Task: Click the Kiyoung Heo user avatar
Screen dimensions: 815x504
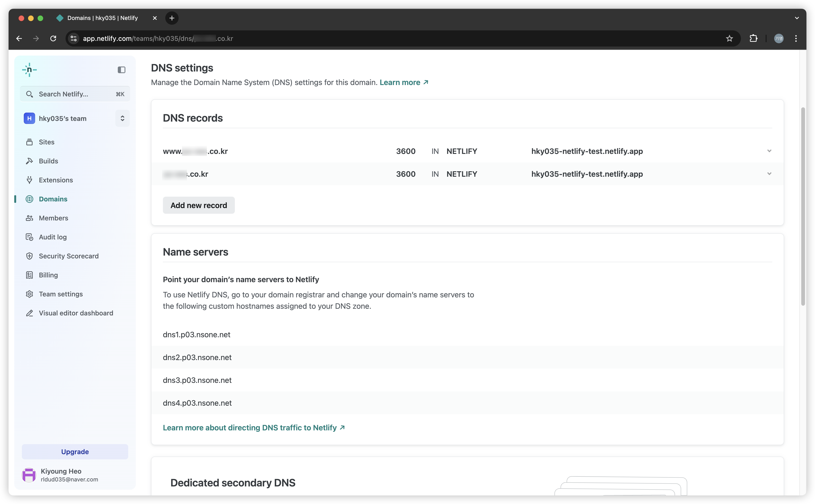Action: click(x=29, y=475)
